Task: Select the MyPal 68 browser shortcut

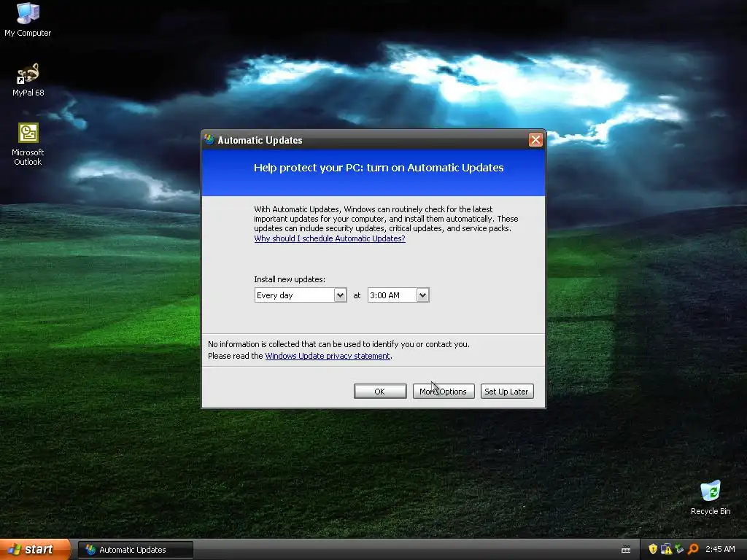Action: click(28, 80)
